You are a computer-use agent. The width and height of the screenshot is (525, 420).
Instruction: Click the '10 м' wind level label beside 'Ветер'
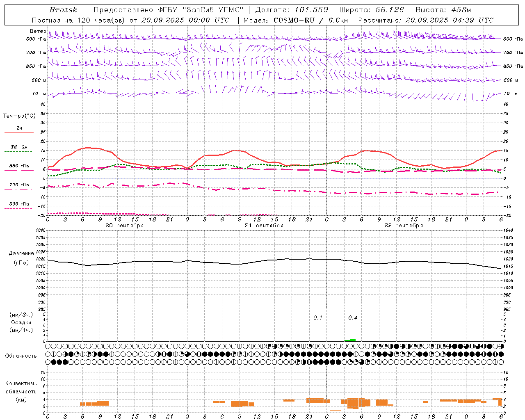(39, 94)
